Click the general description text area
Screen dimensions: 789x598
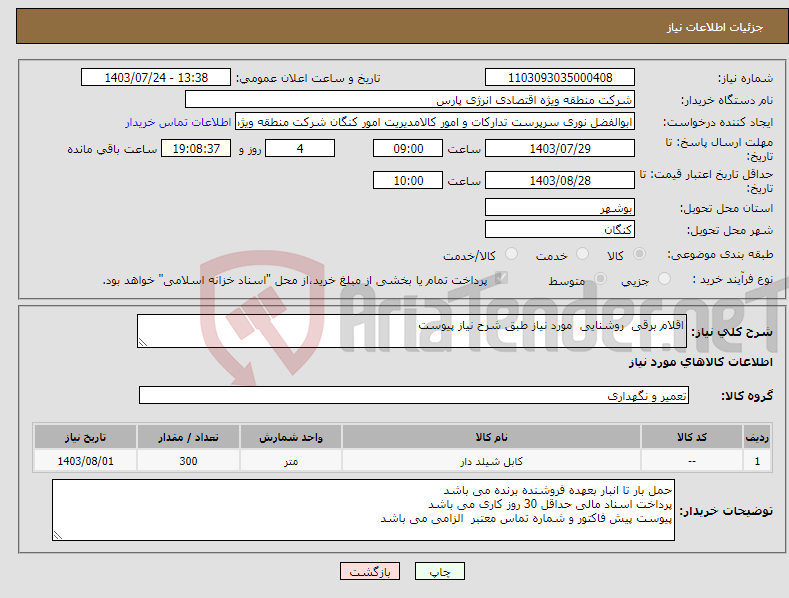[412, 331]
